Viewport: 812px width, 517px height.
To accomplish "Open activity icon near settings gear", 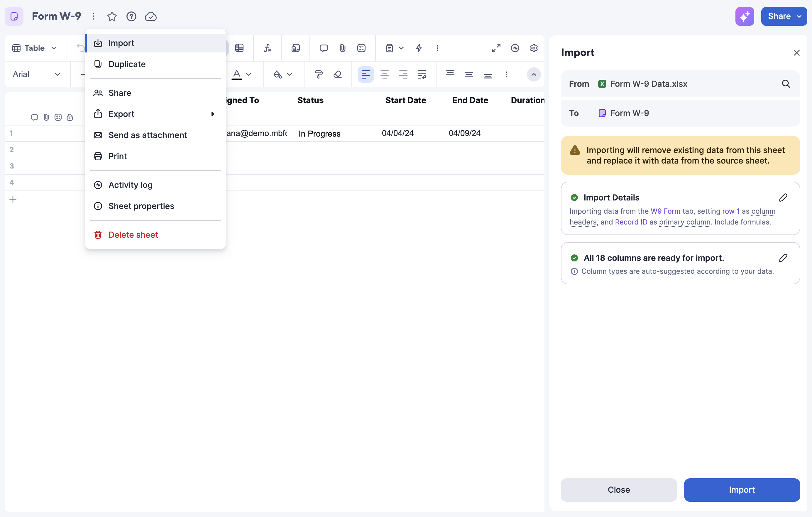I will (x=515, y=48).
